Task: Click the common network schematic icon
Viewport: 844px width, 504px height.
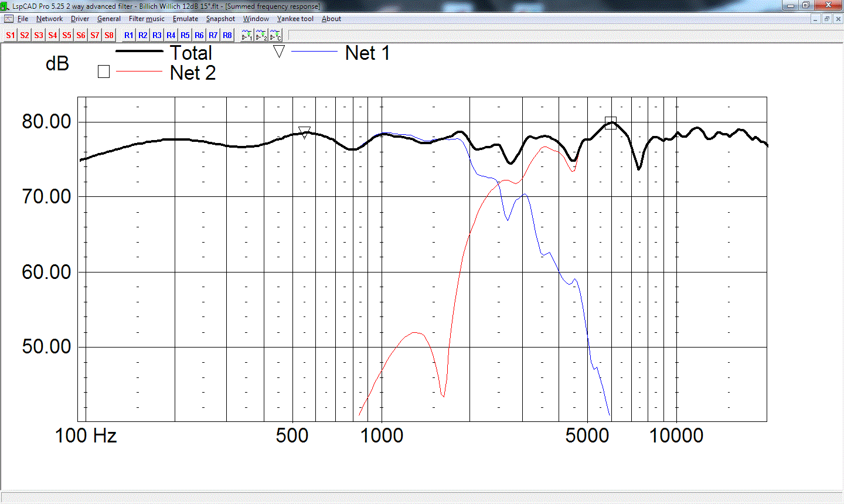Action: point(275,35)
